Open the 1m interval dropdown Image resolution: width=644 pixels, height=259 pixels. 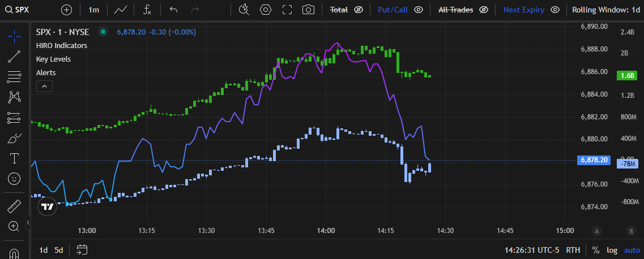tap(94, 10)
